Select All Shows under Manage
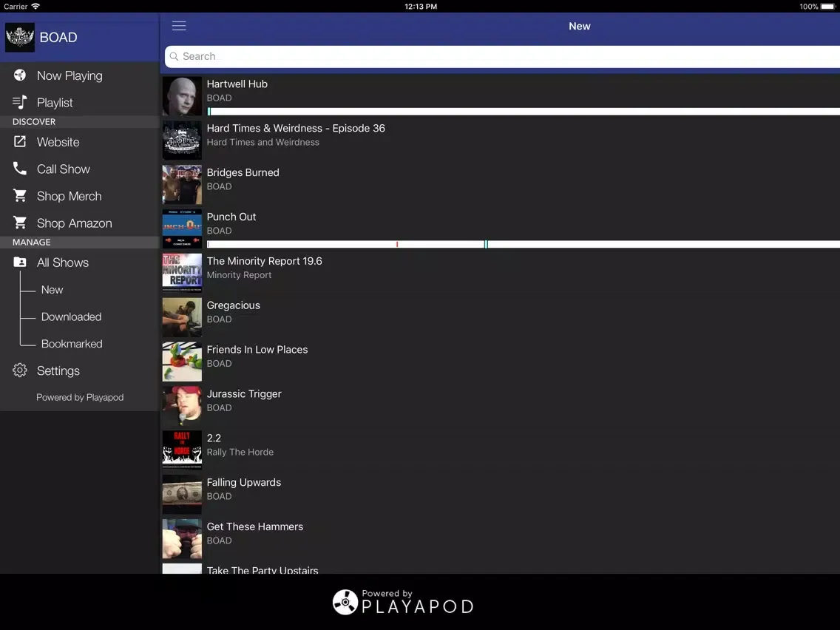 click(80, 262)
